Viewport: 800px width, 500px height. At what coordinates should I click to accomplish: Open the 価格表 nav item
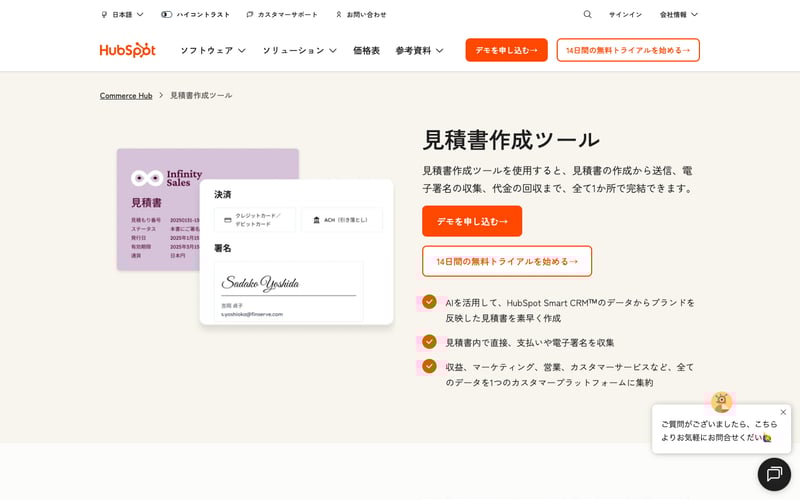(x=366, y=51)
